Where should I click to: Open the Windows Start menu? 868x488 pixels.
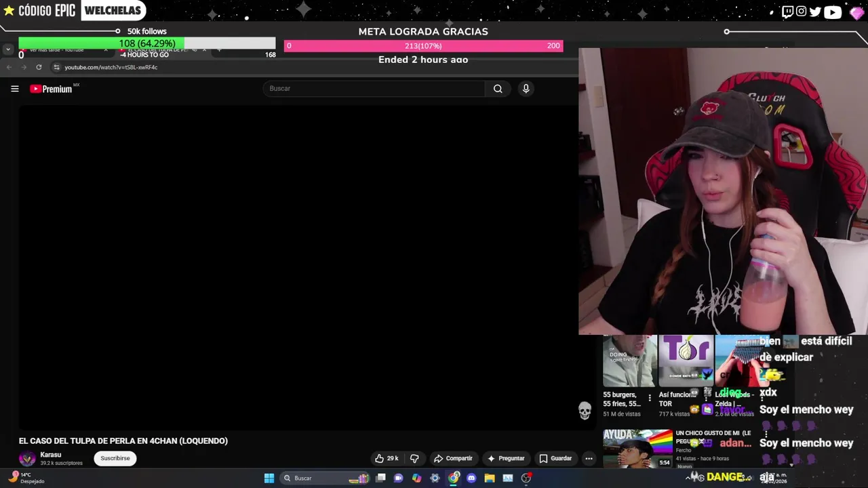(269, 478)
